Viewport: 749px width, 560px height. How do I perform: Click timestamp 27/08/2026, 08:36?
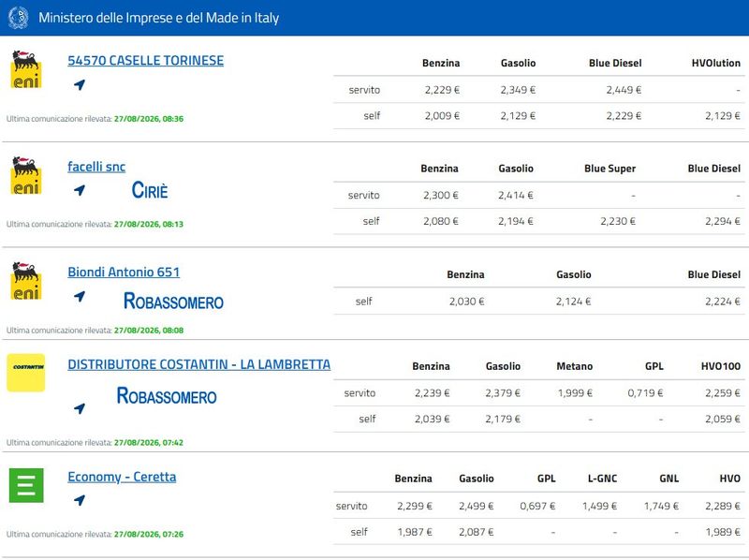coord(149,119)
